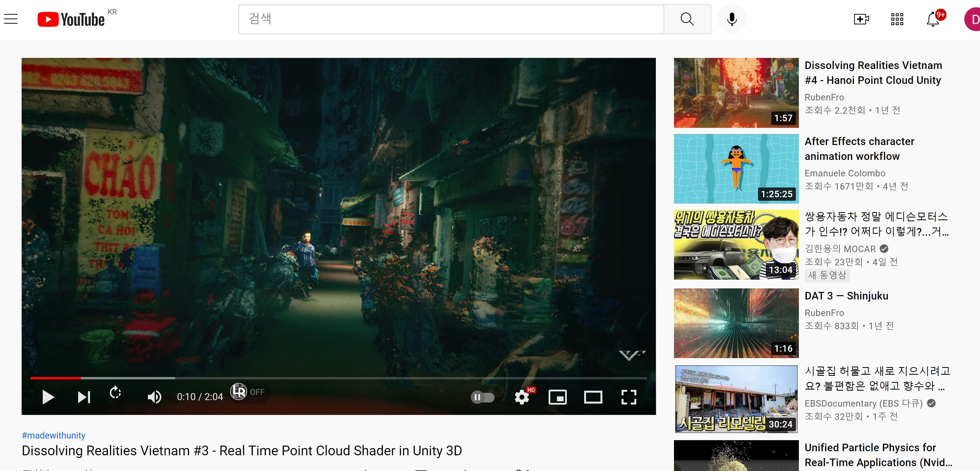Click the channel watermark in video
Image resolution: width=980 pixels, height=471 pixels.
[632, 355]
